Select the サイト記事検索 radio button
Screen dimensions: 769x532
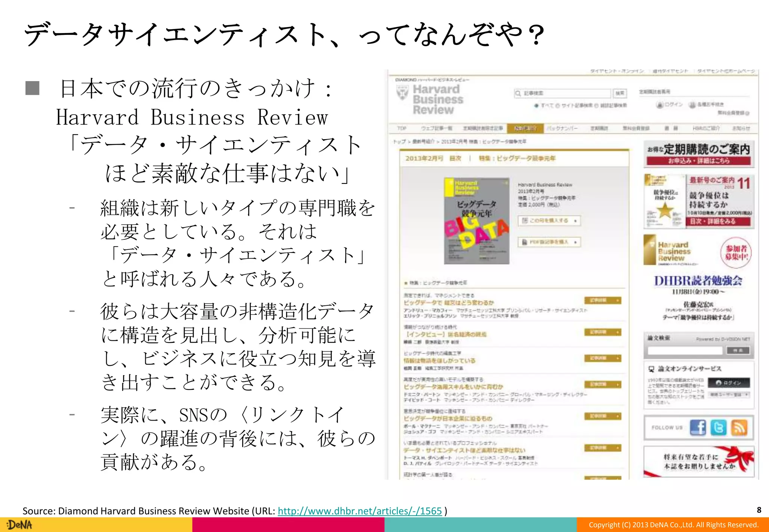coord(558,105)
